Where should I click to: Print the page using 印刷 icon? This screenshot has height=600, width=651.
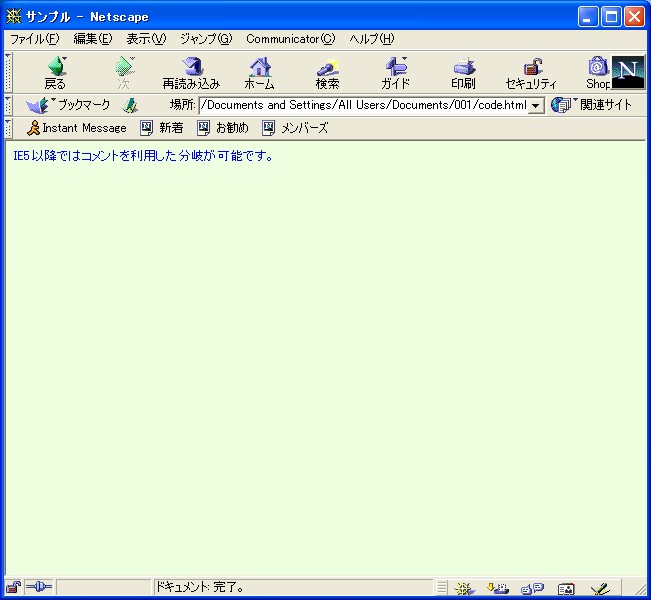(463, 71)
